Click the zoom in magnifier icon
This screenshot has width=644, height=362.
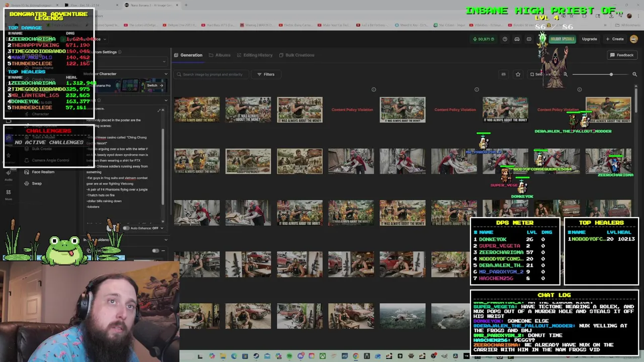point(634,74)
